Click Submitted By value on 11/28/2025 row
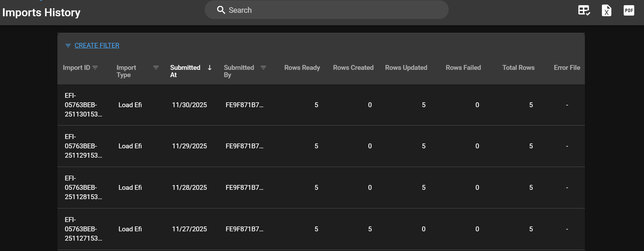Viewport: 644px width, 251px height. click(244, 188)
